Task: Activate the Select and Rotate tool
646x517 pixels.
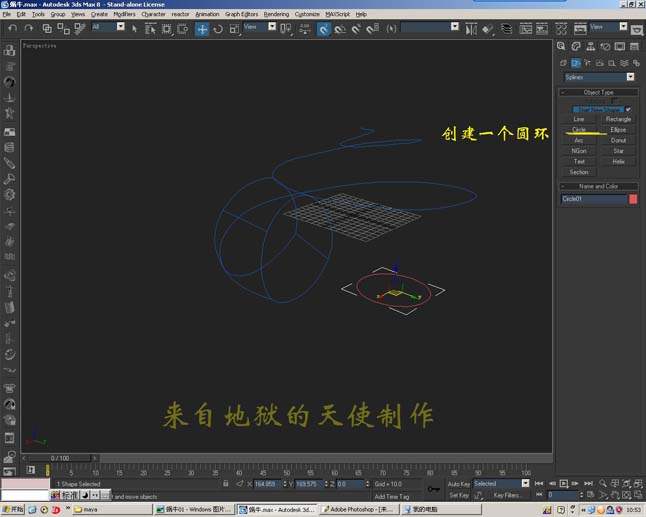Action: [218, 28]
